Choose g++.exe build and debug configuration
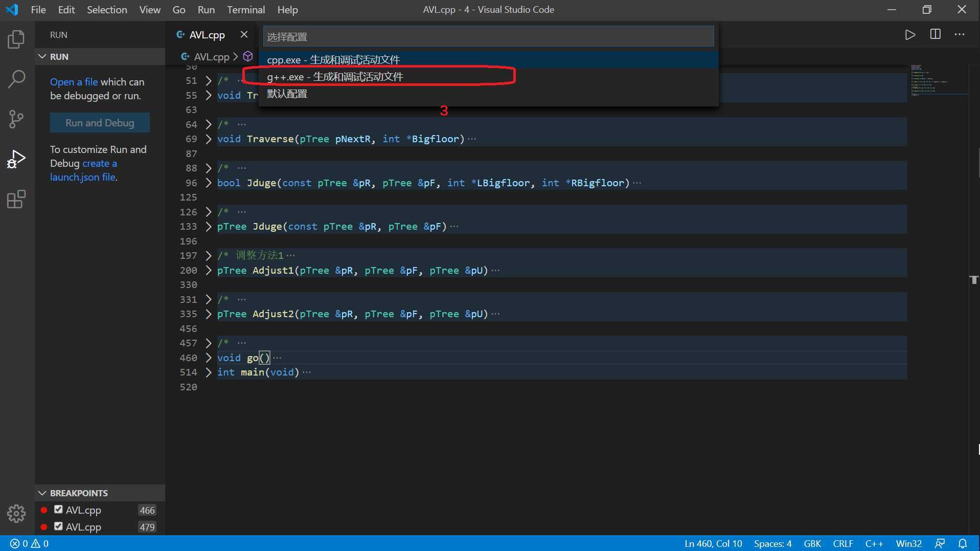This screenshot has width=980, height=551. (488, 77)
